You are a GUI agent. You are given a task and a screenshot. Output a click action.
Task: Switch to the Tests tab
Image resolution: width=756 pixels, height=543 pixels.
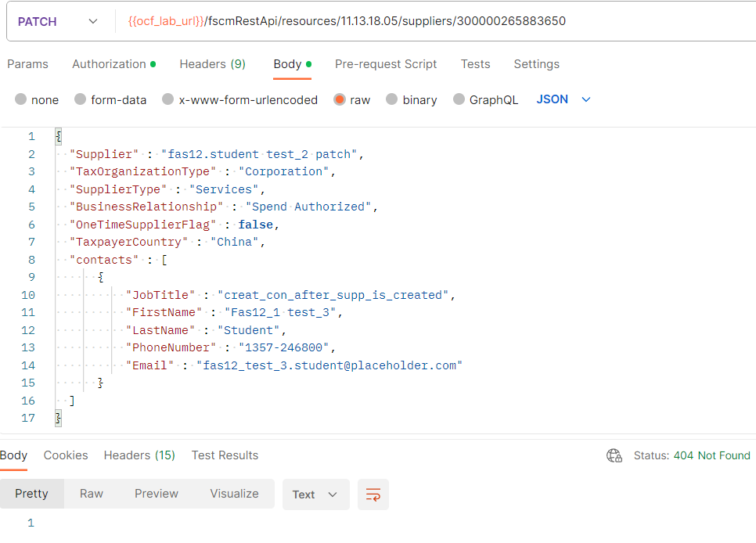(x=475, y=64)
